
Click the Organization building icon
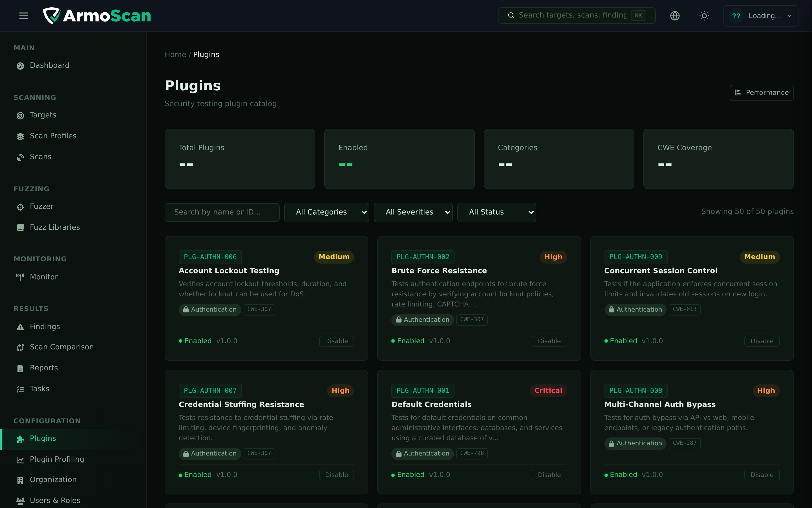(20, 480)
